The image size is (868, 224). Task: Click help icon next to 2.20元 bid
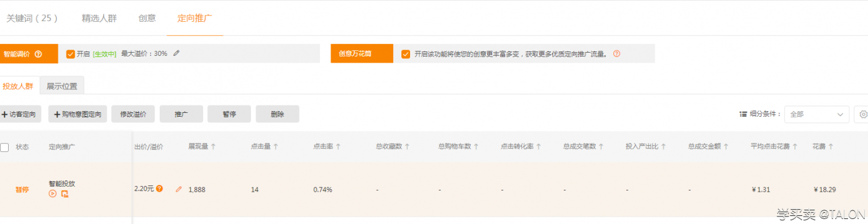[x=160, y=189]
